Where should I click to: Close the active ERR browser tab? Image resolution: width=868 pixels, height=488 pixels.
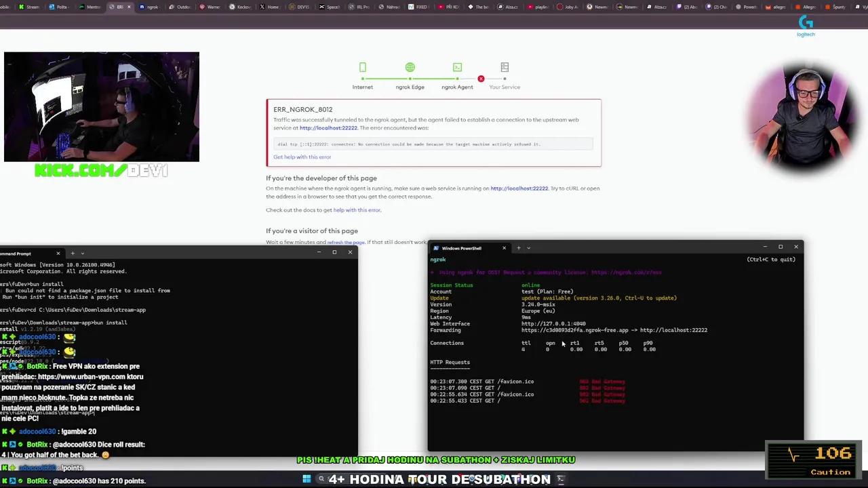[129, 7]
